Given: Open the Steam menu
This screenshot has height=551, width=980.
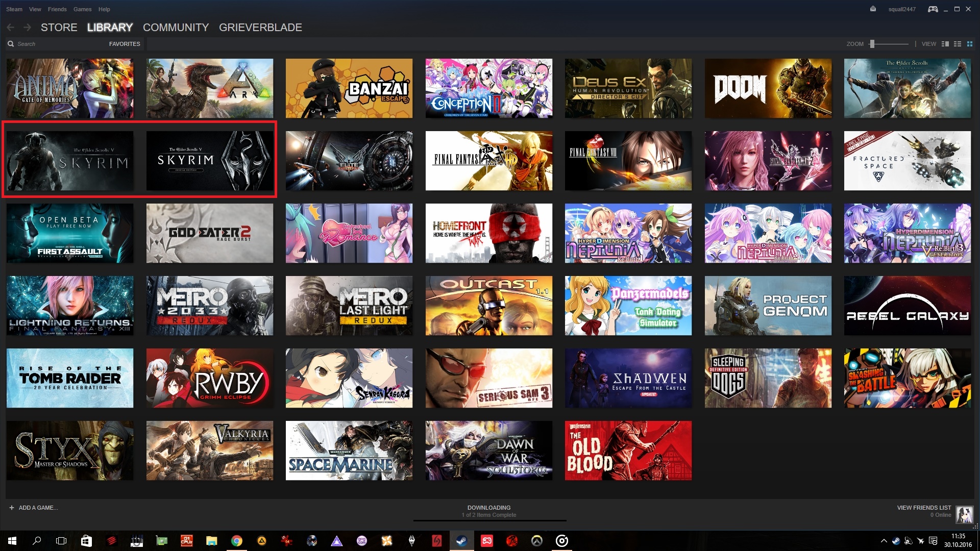Looking at the screenshot, I should click(14, 9).
